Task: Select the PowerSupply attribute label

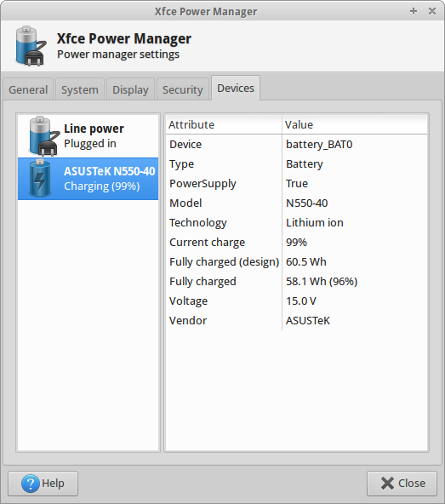Action: tap(203, 184)
